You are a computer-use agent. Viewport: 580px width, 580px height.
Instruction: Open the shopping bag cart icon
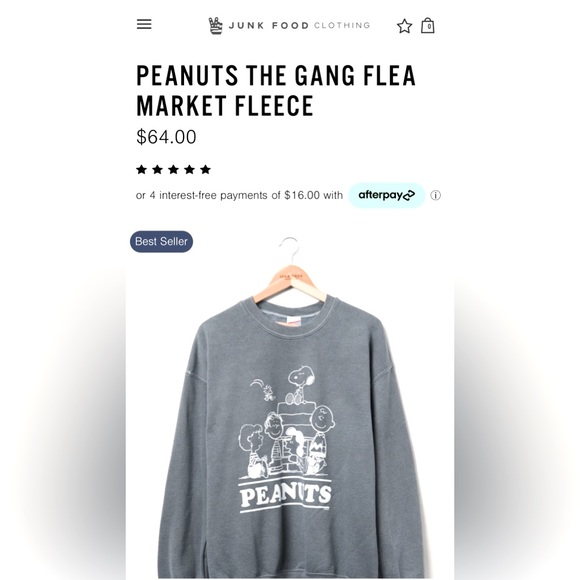428,26
